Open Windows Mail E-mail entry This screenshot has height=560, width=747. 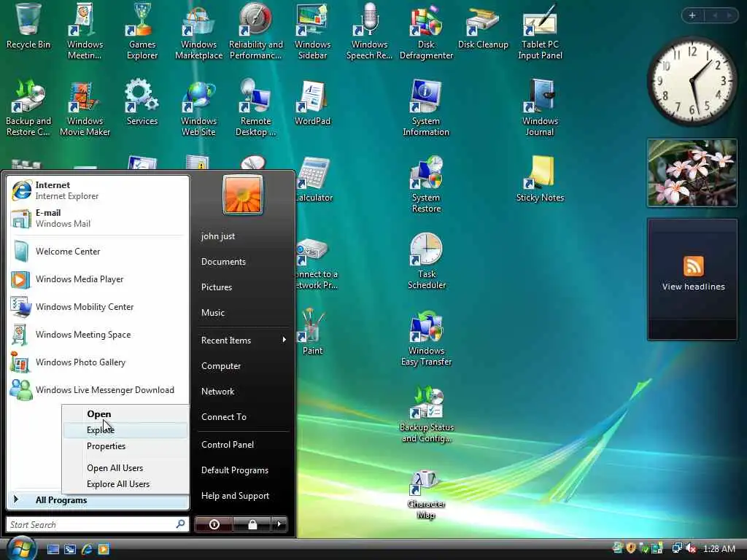98,218
